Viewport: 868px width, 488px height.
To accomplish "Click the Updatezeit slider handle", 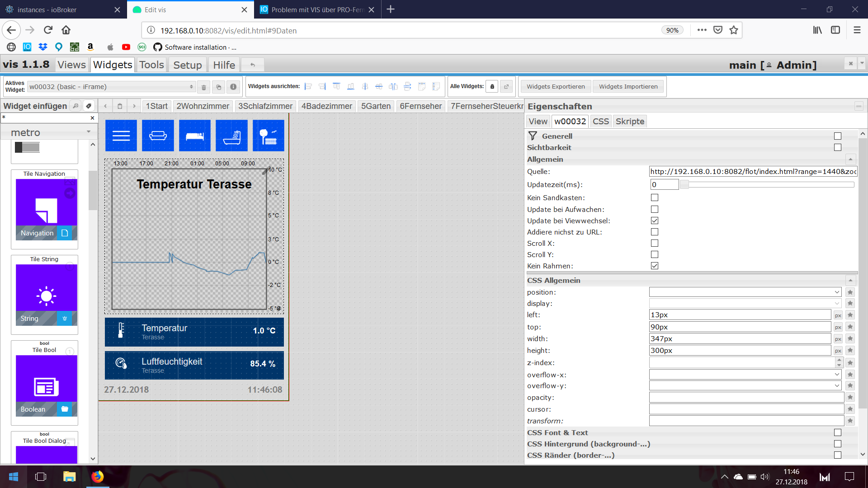I will (x=684, y=184).
